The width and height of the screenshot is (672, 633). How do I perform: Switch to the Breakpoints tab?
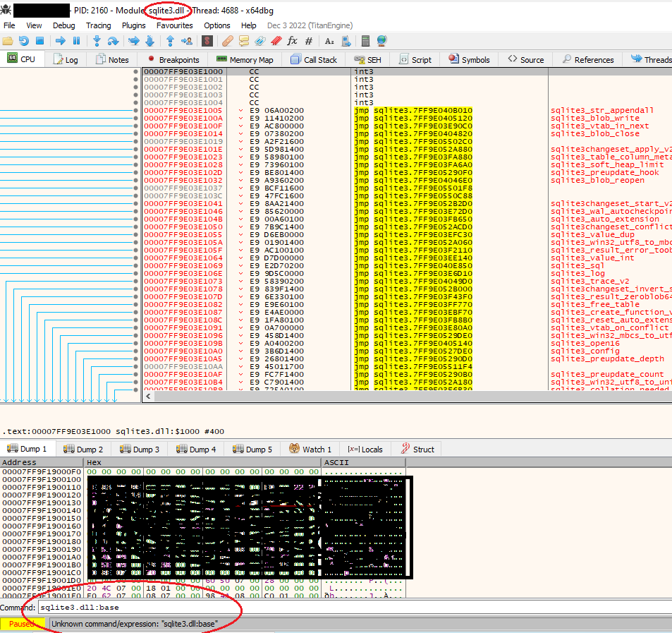(x=173, y=59)
